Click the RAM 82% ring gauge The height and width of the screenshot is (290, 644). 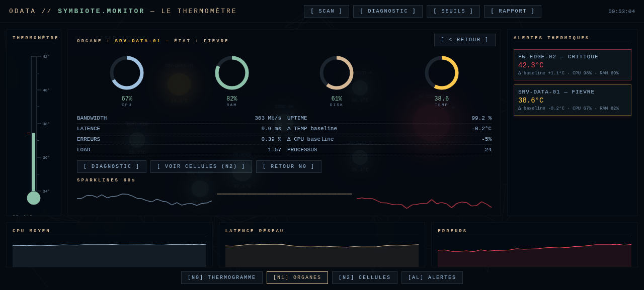pyautogui.click(x=232, y=73)
